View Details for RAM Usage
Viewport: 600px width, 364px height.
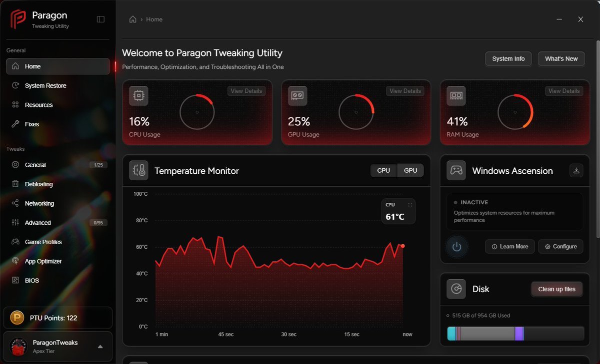[564, 91]
